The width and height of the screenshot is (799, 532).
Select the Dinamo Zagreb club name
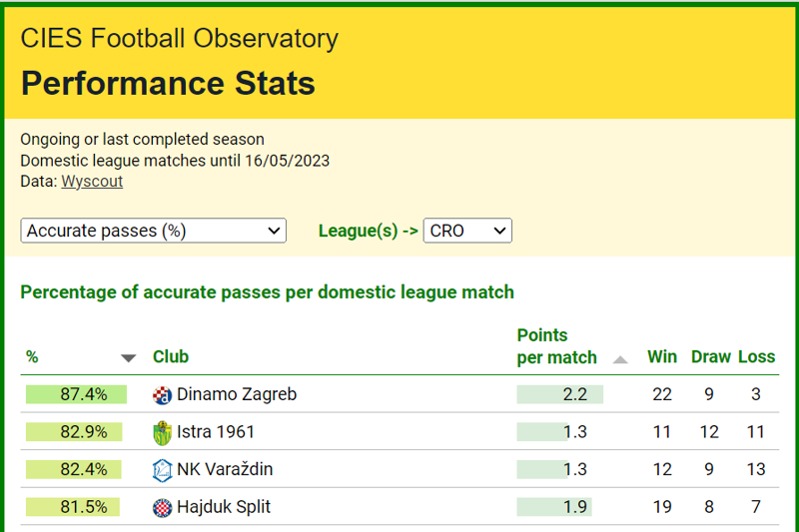tap(237, 394)
